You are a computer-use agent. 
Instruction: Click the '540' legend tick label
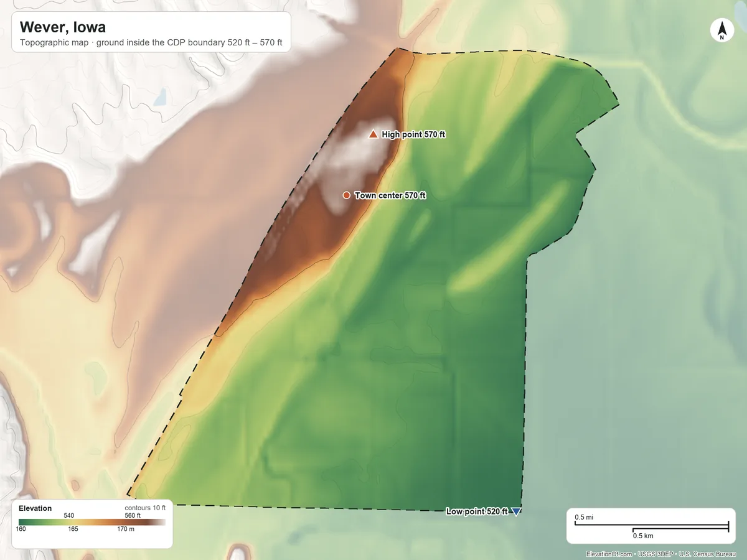(69, 515)
